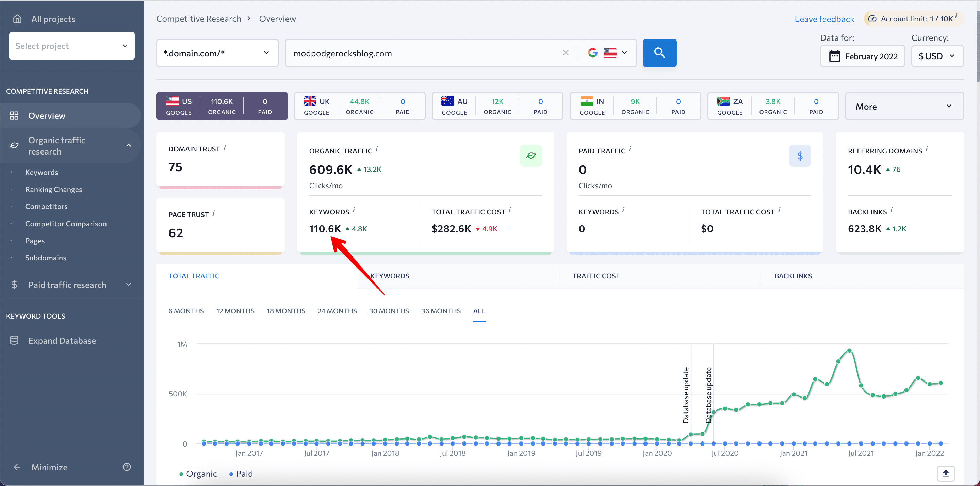Image resolution: width=980 pixels, height=486 pixels.
Task: Select the US Google region card
Action: [222, 106]
